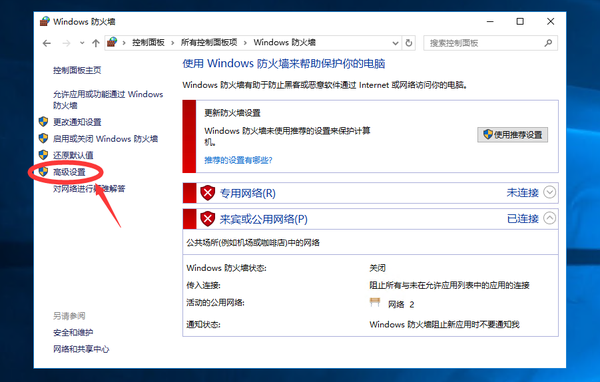Click 公共场所(例如机场或咖啡店)中的网络 description
Image resolution: width=600 pixels, height=382 pixels.
(x=253, y=243)
